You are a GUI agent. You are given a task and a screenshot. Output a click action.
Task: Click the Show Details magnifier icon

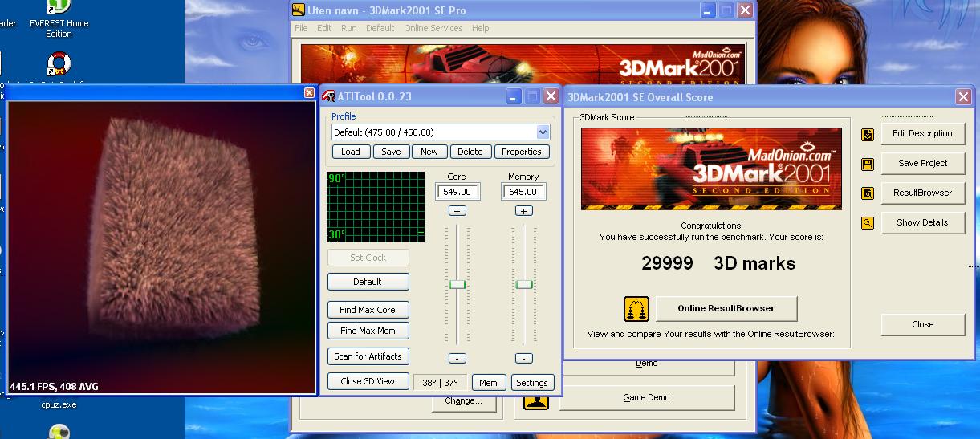coord(868,223)
